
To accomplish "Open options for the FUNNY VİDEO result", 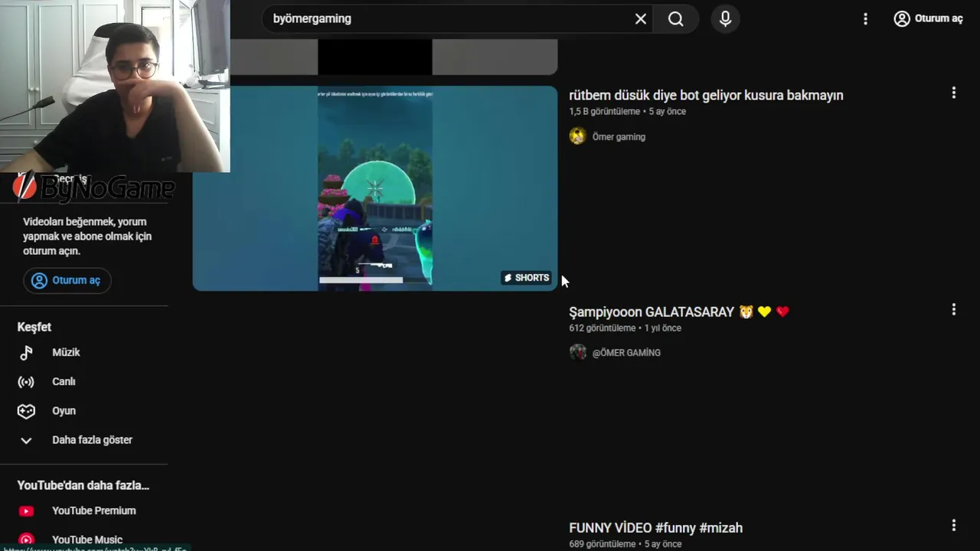I will click(x=953, y=525).
